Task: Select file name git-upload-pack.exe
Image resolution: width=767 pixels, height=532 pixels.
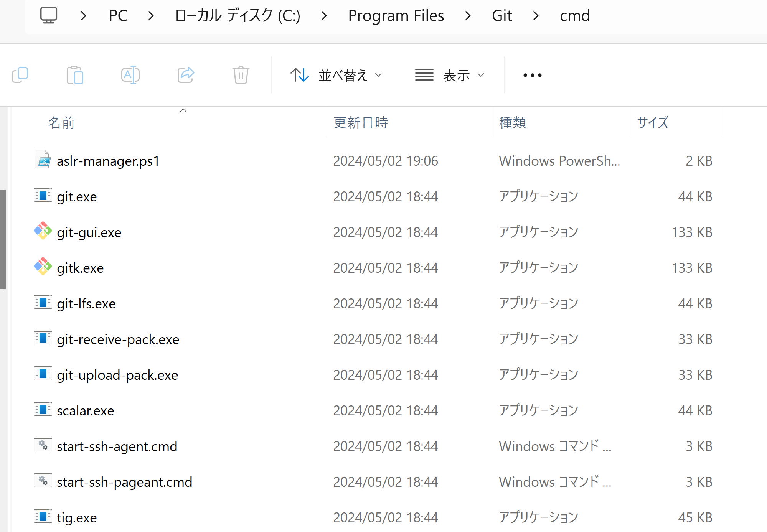Action: 117,375
